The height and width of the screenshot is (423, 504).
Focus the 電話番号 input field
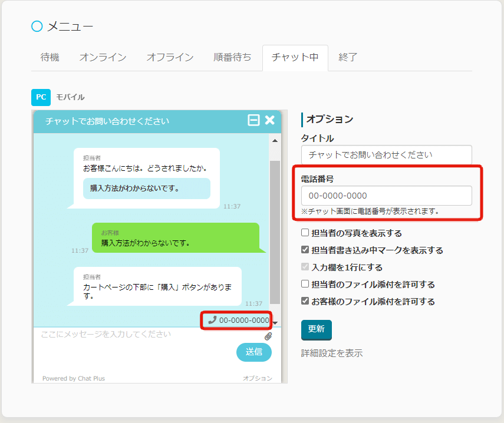(386, 196)
